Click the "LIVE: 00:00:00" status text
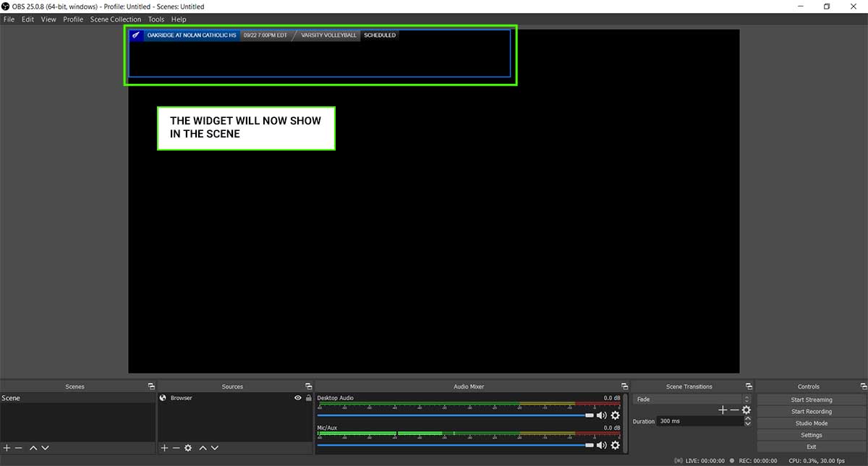Image resolution: width=868 pixels, height=466 pixels. click(x=705, y=460)
